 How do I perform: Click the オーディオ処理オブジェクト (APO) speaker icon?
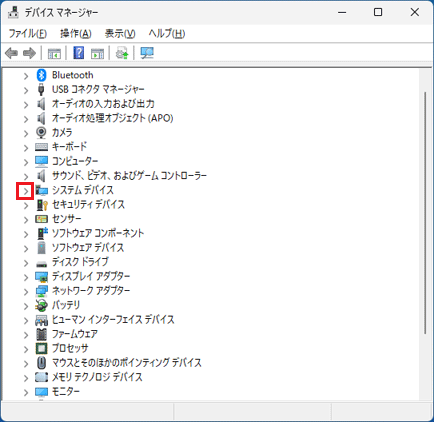[41, 118]
